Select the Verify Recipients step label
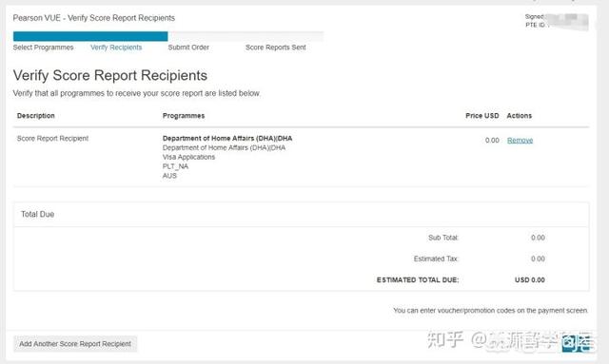Image resolution: width=609 pixels, height=364 pixels. 116,48
